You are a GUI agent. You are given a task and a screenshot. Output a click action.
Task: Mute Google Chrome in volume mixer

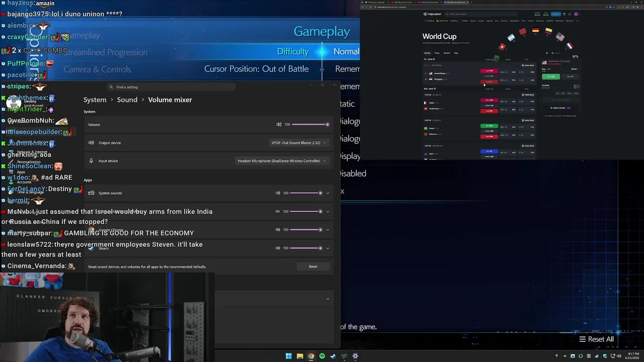tap(278, 230)
